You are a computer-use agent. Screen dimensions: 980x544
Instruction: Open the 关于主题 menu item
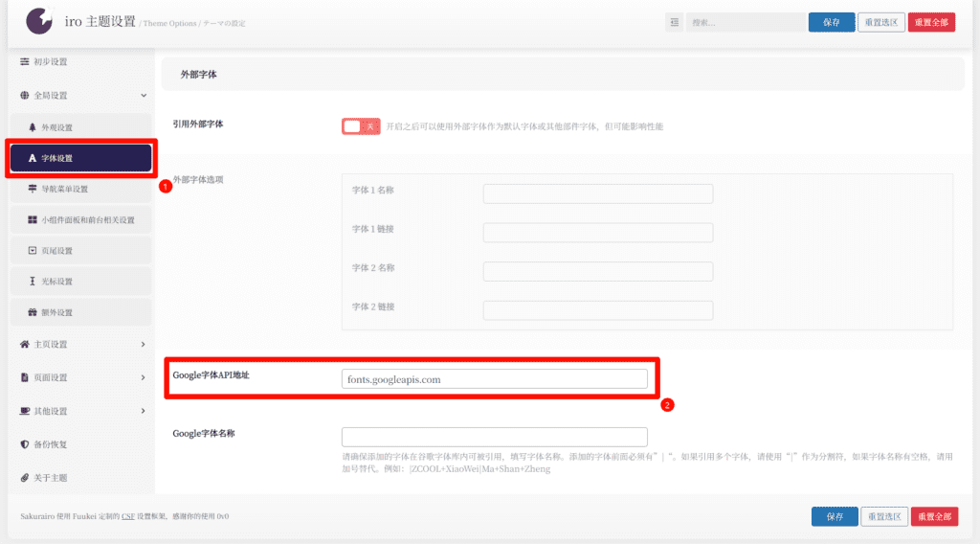point(49,478)
